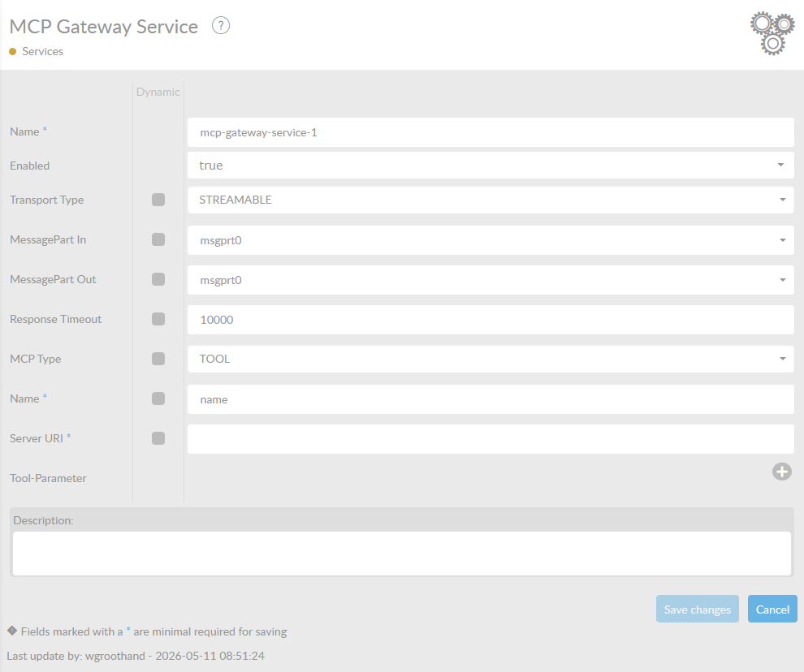Click the MessagePart Out label

coord(54,279)
